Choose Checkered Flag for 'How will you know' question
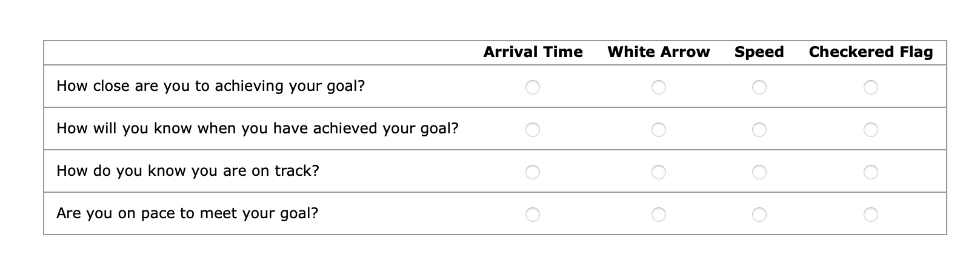Viewport: 980px width, 254px height. 871,130
